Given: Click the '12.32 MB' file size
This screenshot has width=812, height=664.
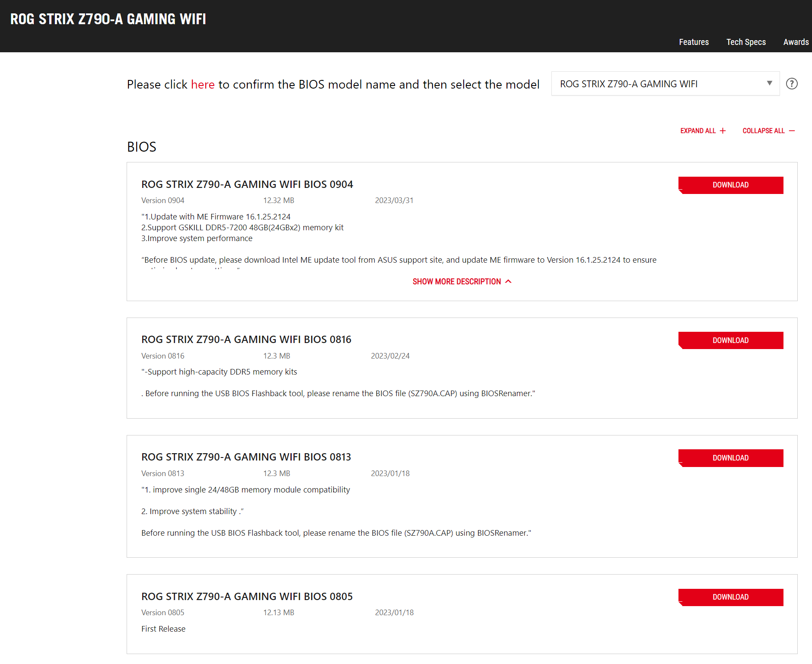Looking at the screenshot, I should pyautogui.click(x=279, y=200).
